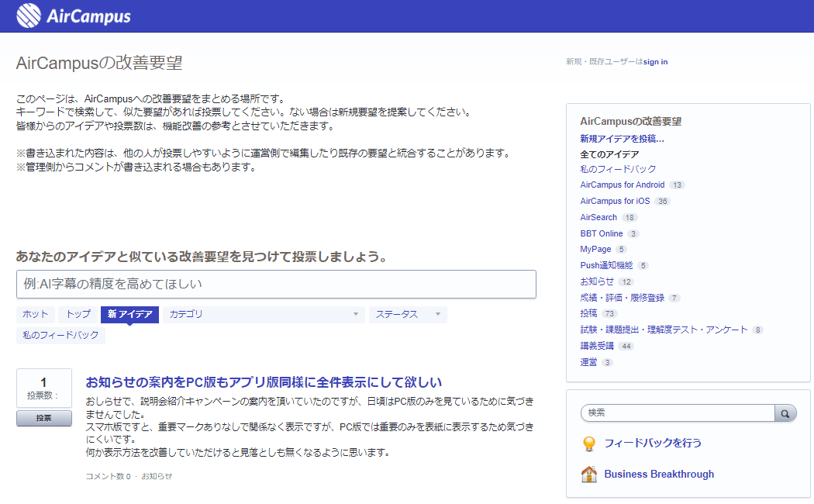Viewport: 814px width, 504px height.
Task: Open AirCampus for Android category
Action: tap(623, 185)
